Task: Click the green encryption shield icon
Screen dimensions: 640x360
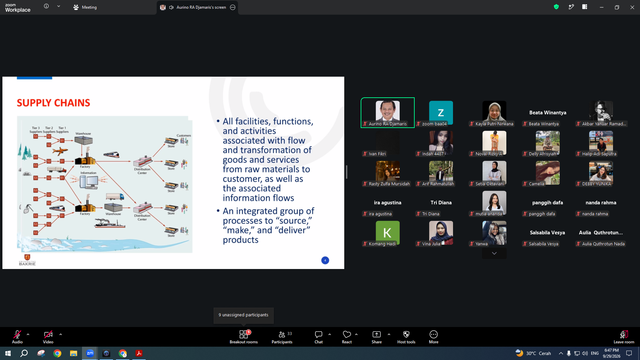Action: coord(556,7)
